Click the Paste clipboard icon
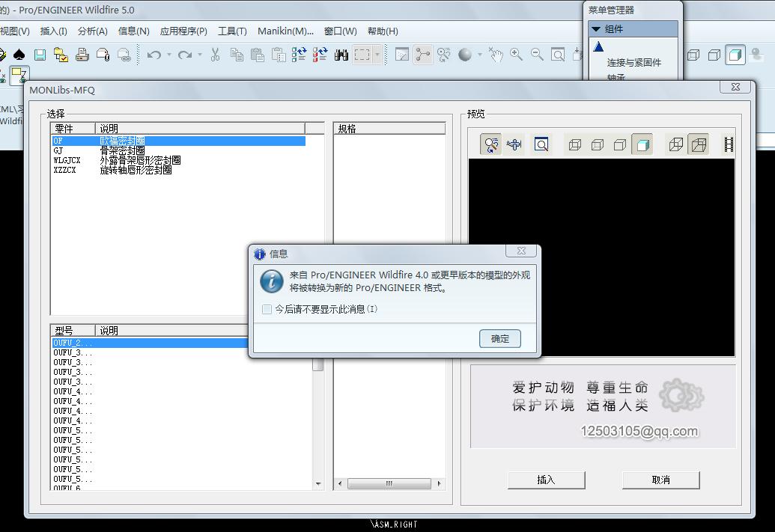 click(x=258, y=55)
